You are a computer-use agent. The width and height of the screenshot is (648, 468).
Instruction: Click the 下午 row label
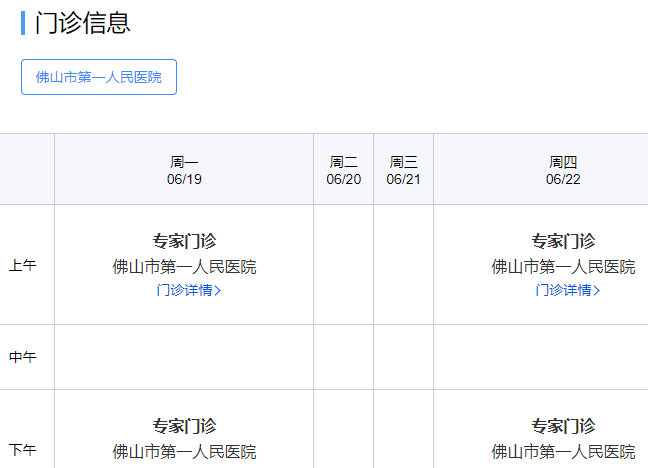tap(23, 450)
